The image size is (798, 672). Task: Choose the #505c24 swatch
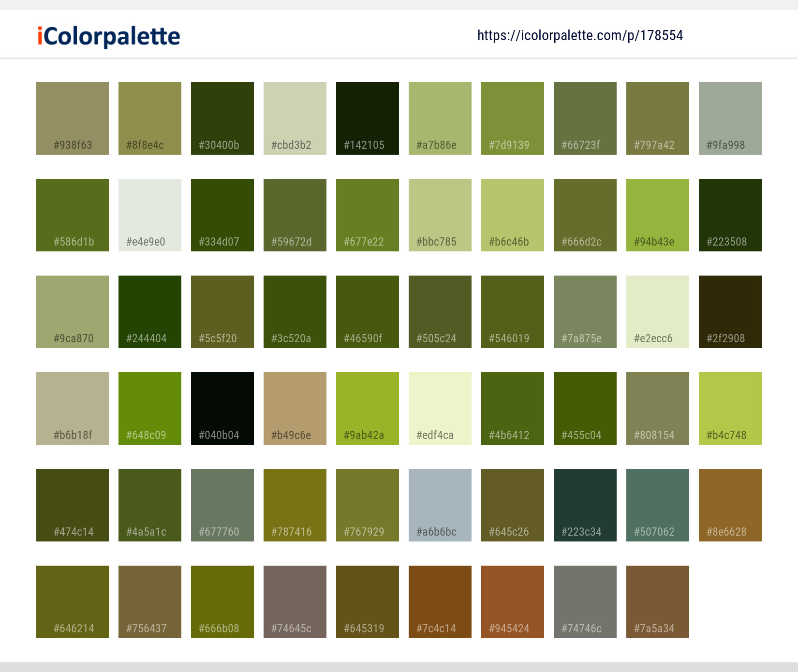pyautogui.click(x=440, y=312)
